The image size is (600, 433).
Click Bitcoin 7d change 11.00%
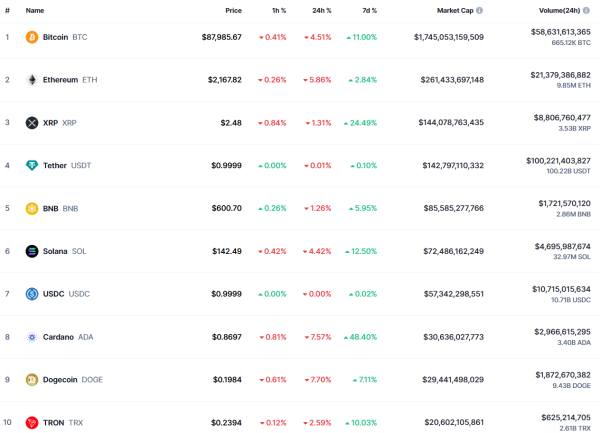point(362,37)
